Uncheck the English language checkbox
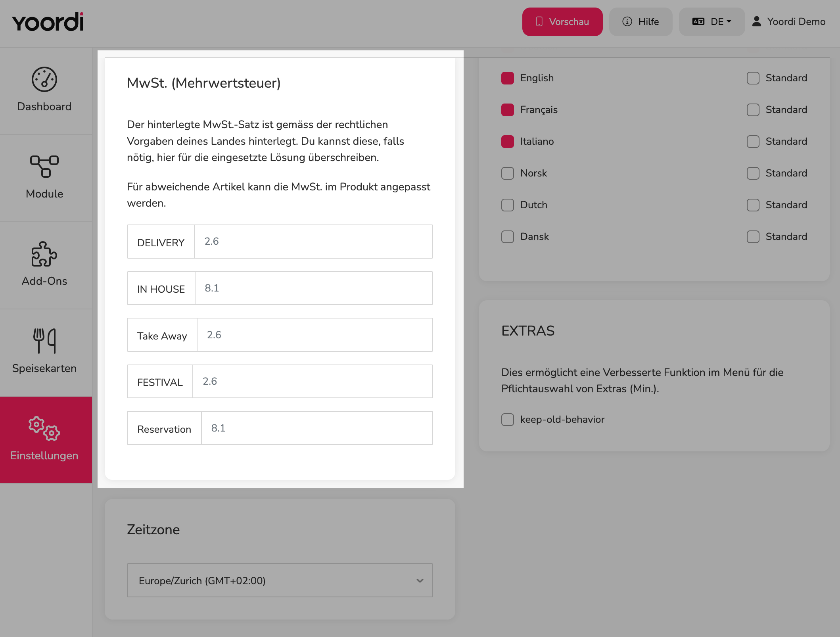The image size is (840, 637). [508, 78]
